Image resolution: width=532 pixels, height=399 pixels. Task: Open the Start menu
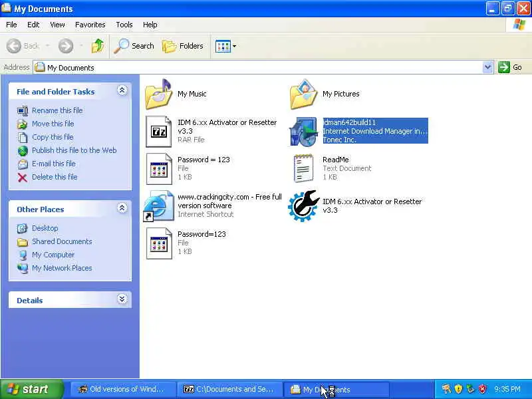click(x=32, y=389)
